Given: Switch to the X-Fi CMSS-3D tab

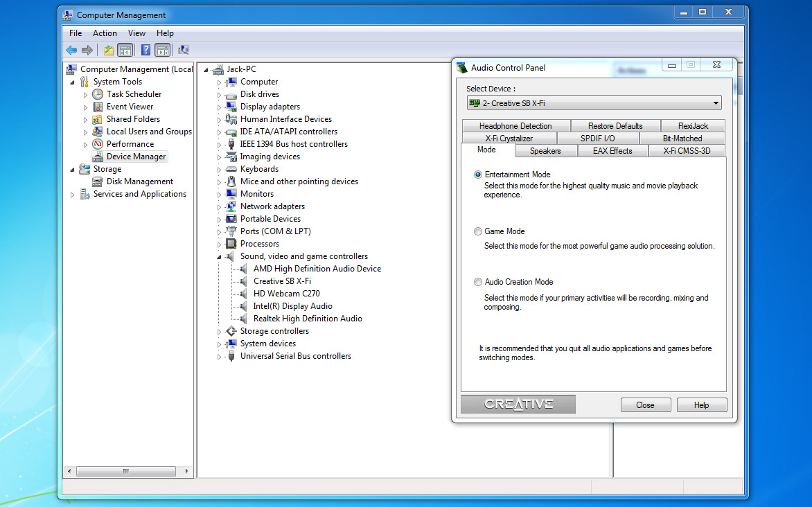Looking at the screenshot, I should (687, 151).
